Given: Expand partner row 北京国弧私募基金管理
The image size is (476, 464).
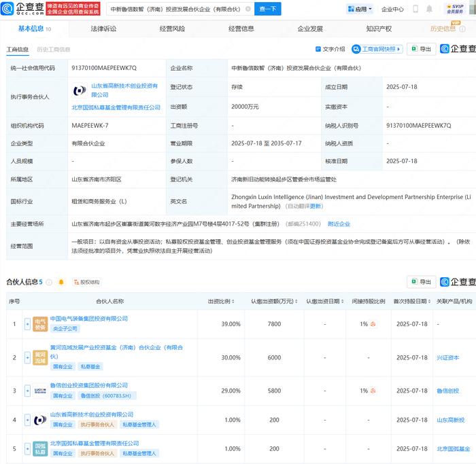Looking at the screenshot, I should (27, 449).
